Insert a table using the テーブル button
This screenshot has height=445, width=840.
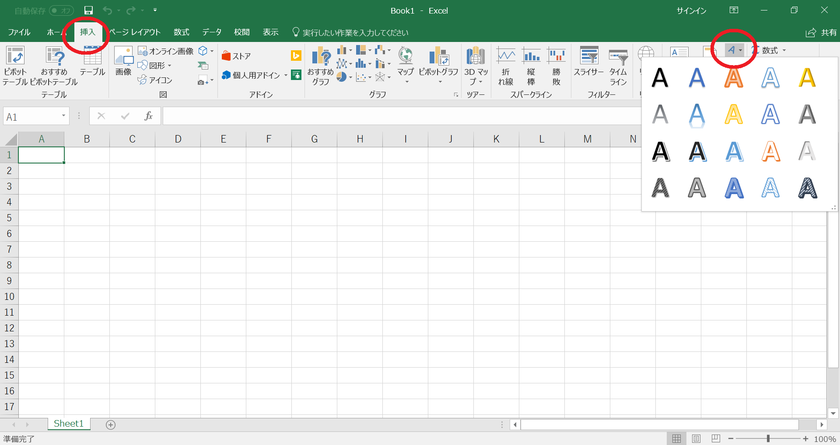pos(92,61)
